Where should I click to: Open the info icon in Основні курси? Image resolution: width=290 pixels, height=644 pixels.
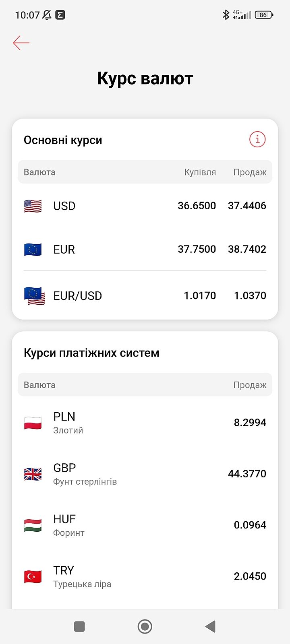click(x=257, y=140)
